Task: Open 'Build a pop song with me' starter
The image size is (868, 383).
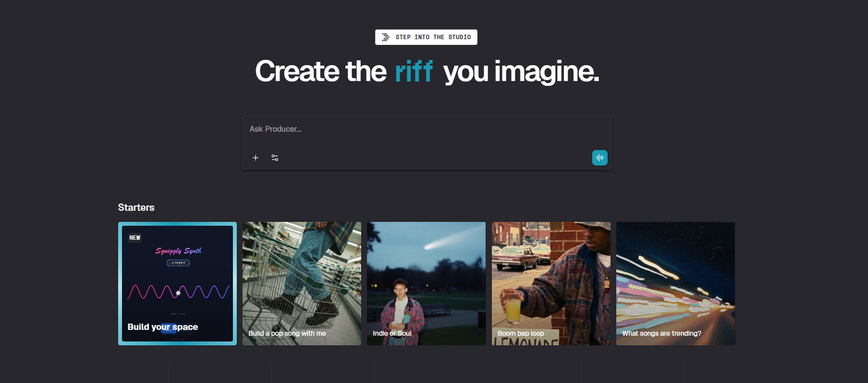Action: (x=302, y=284)
